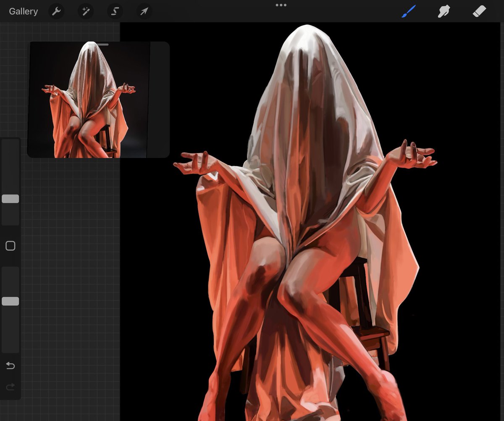The width and height of the screenshot is (504, 421).
Task: Select the Smudge finger tool
Action: tap(444, 11)
